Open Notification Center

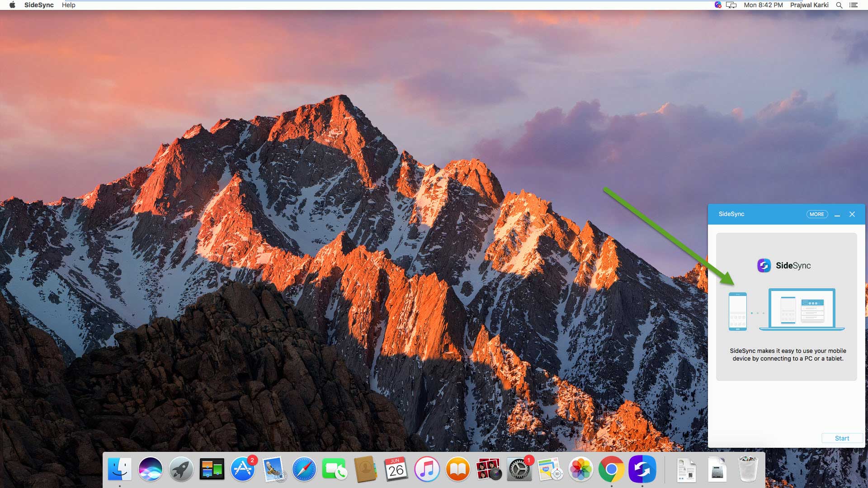tap(854, 5)
